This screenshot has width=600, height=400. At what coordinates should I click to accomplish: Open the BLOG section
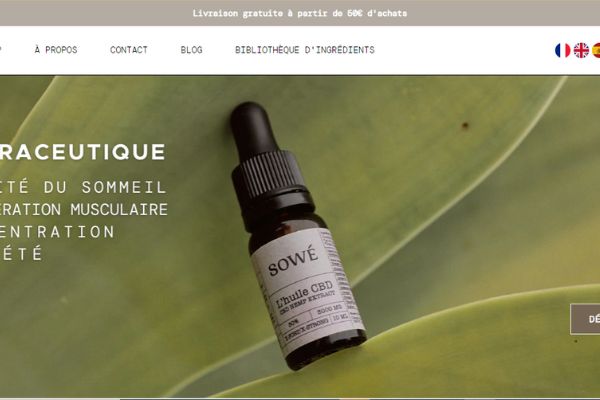click(191, 50)
